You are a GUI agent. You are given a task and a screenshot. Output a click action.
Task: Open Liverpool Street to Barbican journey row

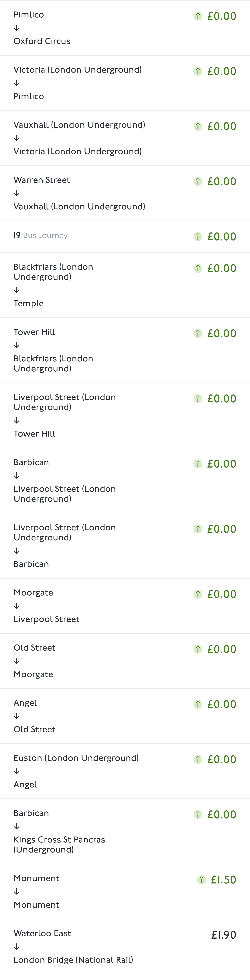(x=125, y=545)
